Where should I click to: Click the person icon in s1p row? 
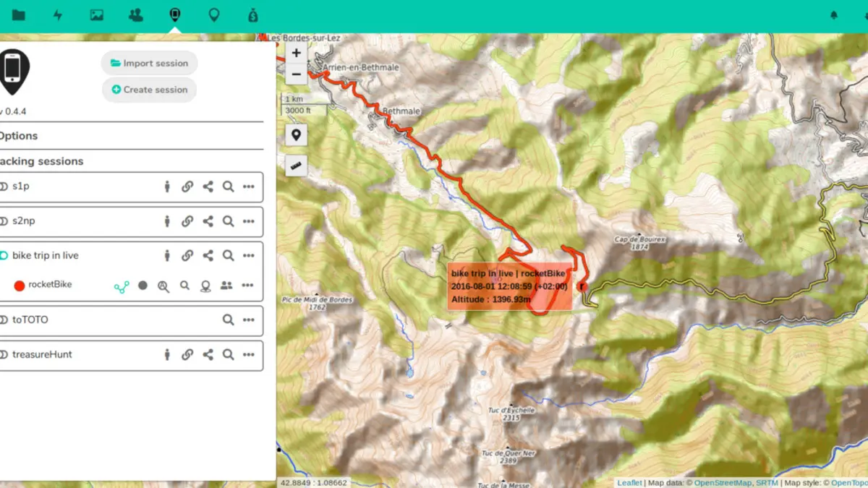click(167, 187)
